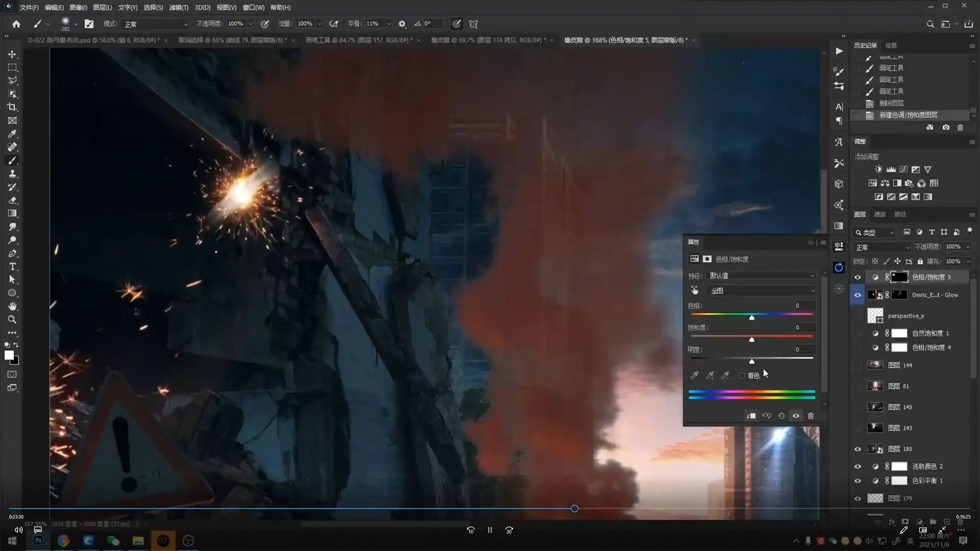Select the Clone Stamp tool
The image size is (980, 551).
12,173
